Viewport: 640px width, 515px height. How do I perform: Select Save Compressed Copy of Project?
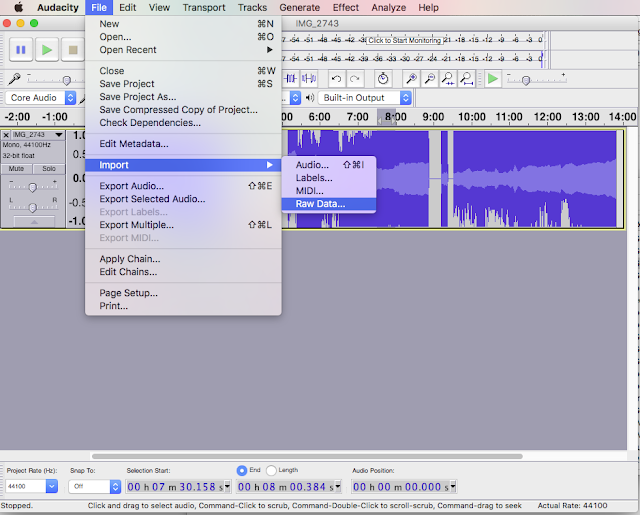(183, 110)
